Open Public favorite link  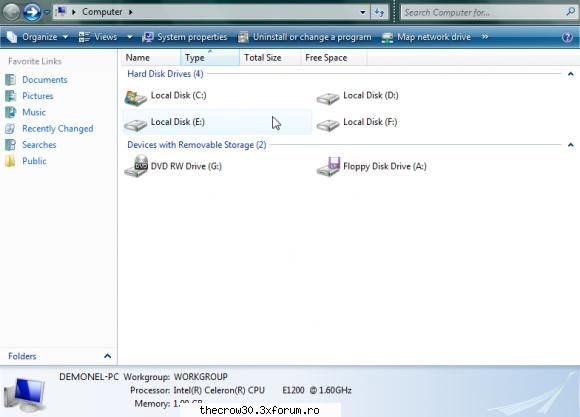coord(34,161)
